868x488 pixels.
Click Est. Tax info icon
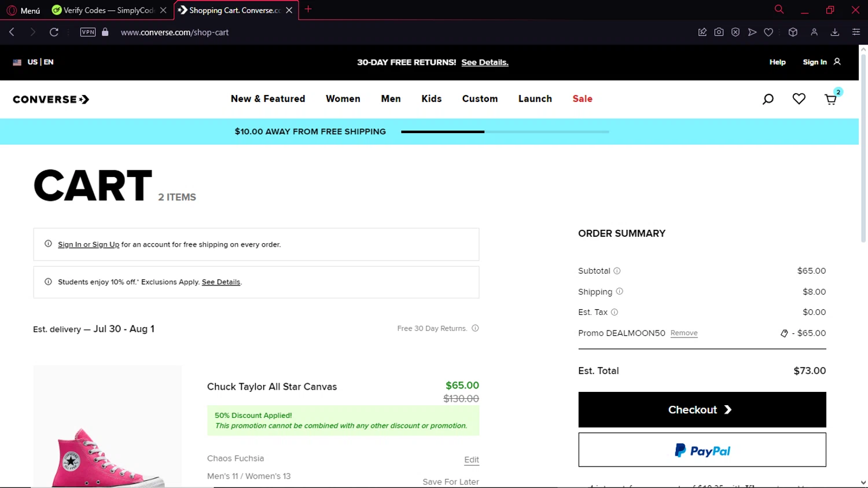point(615,312)
